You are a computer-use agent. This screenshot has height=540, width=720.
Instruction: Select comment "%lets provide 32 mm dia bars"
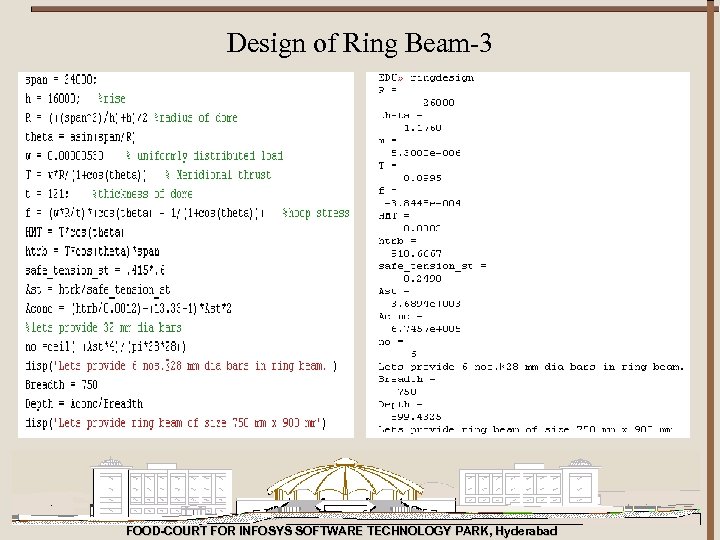103,327
